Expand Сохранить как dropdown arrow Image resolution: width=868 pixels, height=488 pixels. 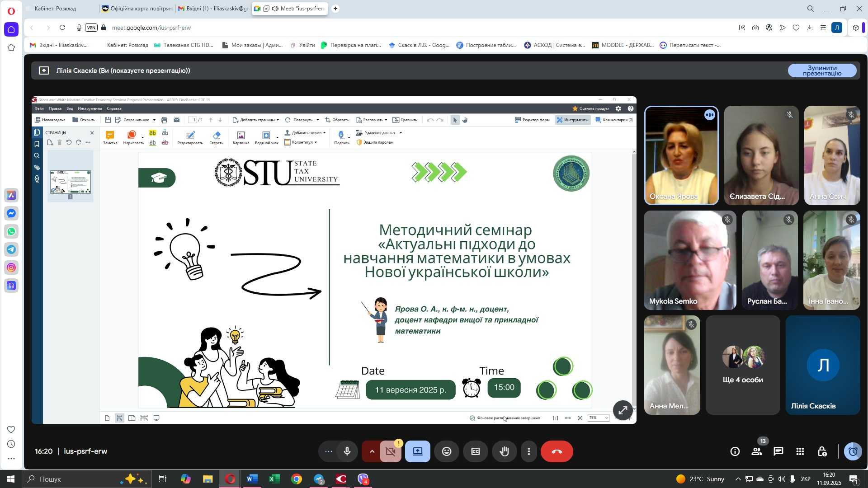[154, 120]
